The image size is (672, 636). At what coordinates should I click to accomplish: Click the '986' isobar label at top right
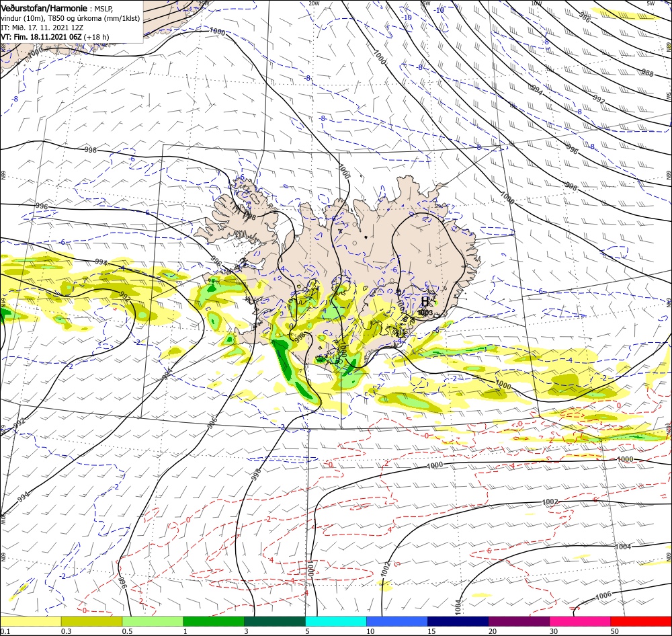(585, 17)
